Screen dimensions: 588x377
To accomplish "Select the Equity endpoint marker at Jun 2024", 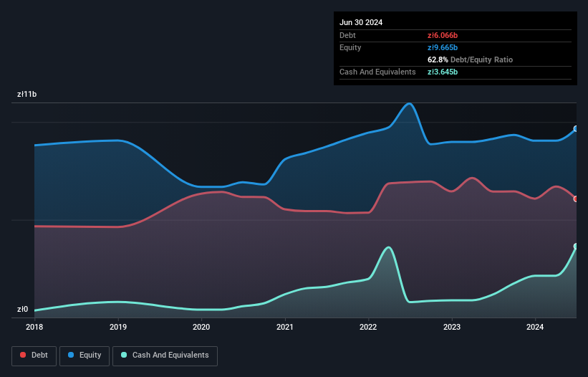I will (x=576, y=129).
